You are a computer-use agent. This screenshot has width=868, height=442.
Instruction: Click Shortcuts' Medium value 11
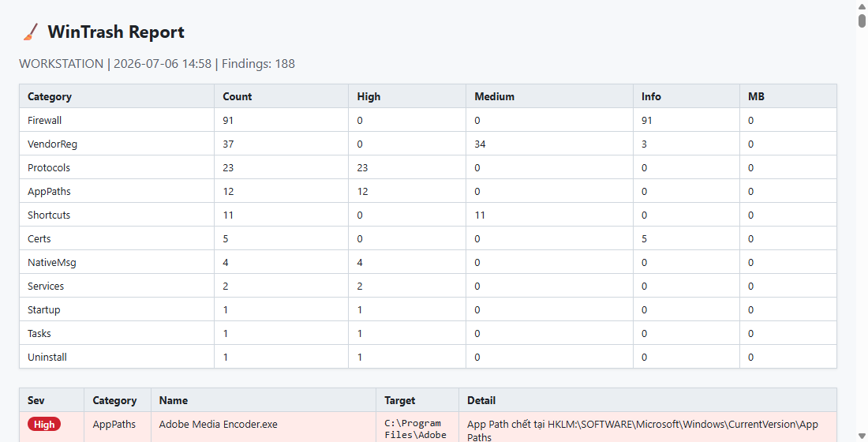(x=480, y=215)
